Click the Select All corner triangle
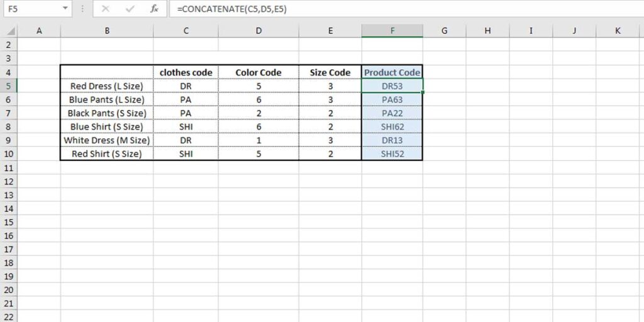The height and width of the screenshot is (322, 644). [11, 31]
